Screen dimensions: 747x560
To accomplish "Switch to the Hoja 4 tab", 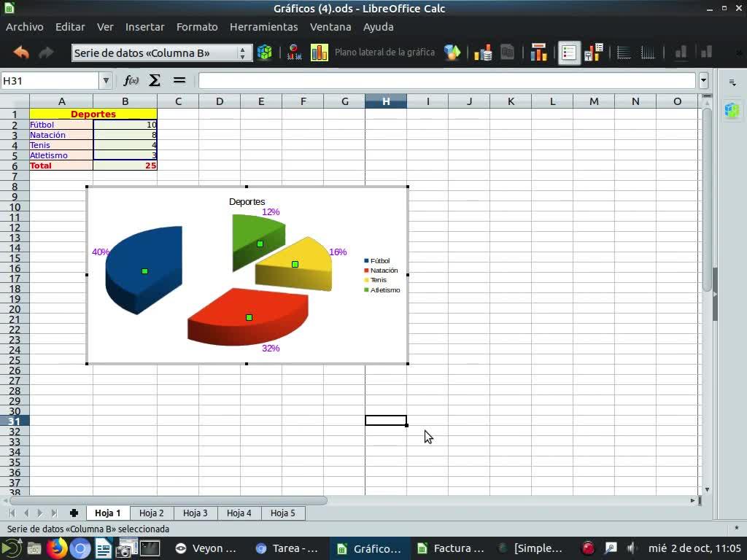I will [239, 513].
